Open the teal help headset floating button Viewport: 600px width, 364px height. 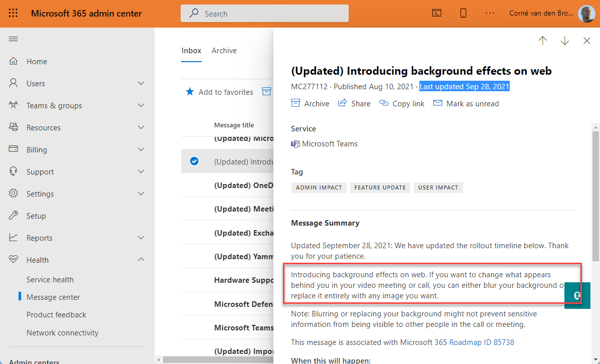coord(577,295)
